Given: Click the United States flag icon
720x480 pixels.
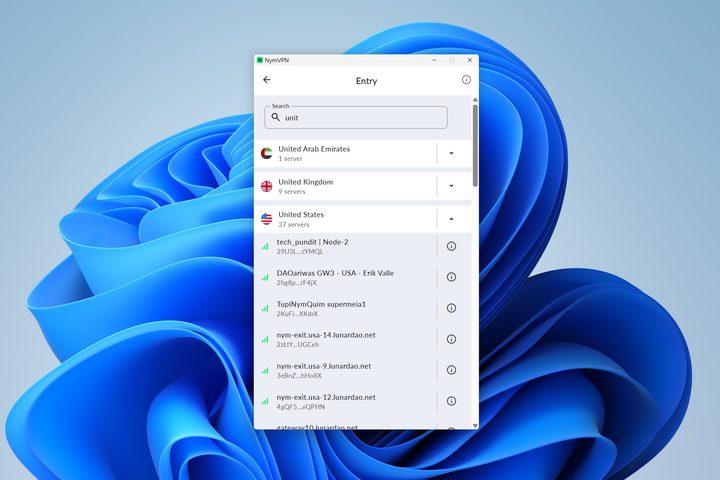Looking at the screenshot, I should point(266,219).
